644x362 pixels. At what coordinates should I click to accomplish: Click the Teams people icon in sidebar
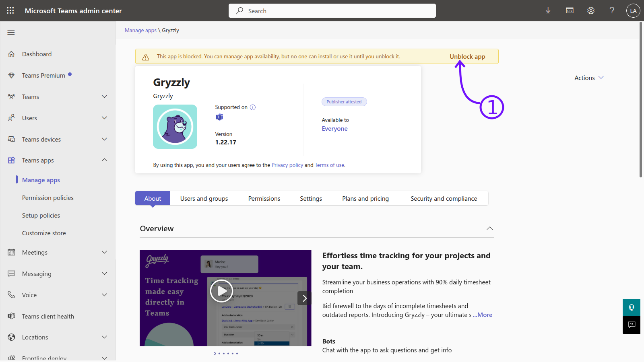tap(11, 97)
